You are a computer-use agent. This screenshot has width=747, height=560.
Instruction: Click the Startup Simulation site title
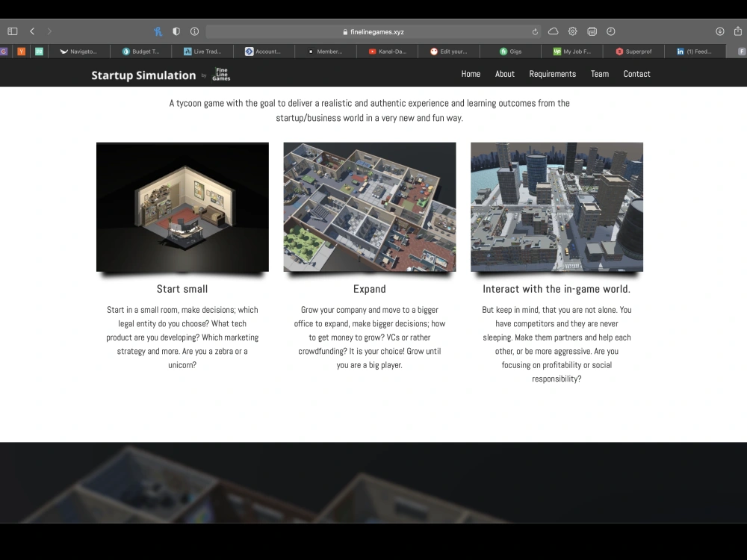coord(143,75)
